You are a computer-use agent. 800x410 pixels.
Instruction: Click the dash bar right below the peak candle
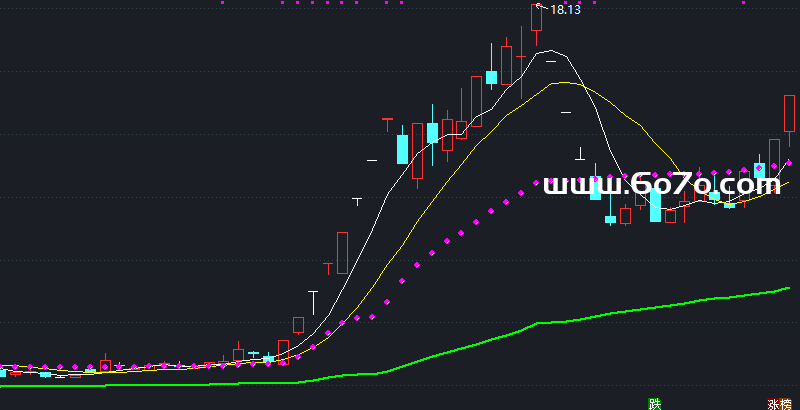click(551, 63)
